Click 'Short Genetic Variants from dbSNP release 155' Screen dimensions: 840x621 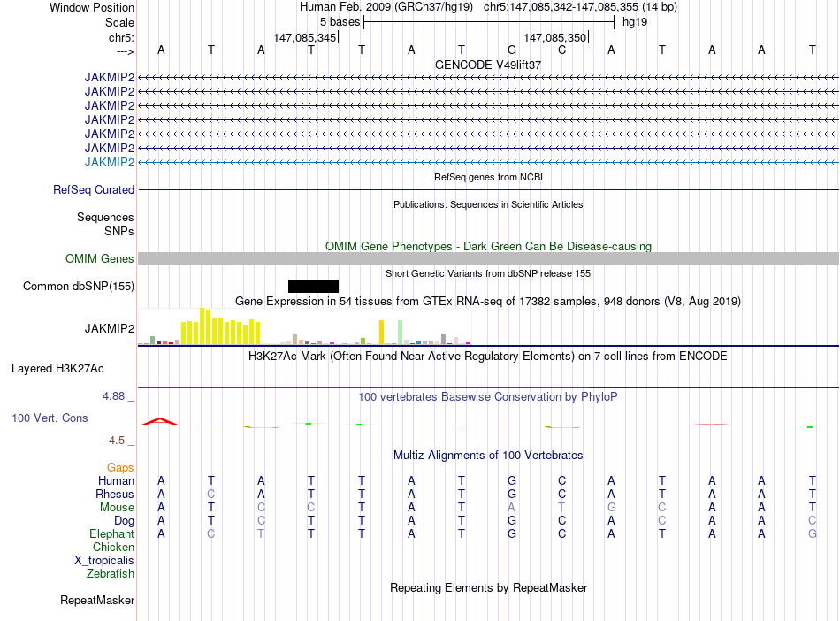coord(488,273)
